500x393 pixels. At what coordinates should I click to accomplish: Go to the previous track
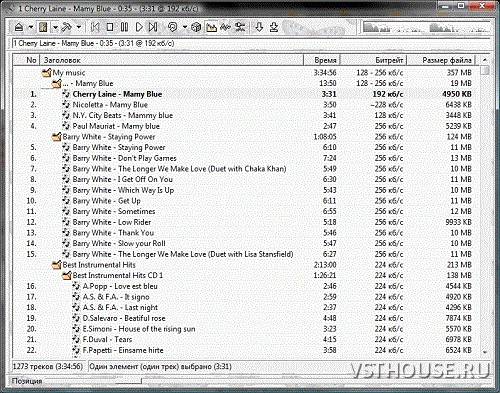coord(95,27)
